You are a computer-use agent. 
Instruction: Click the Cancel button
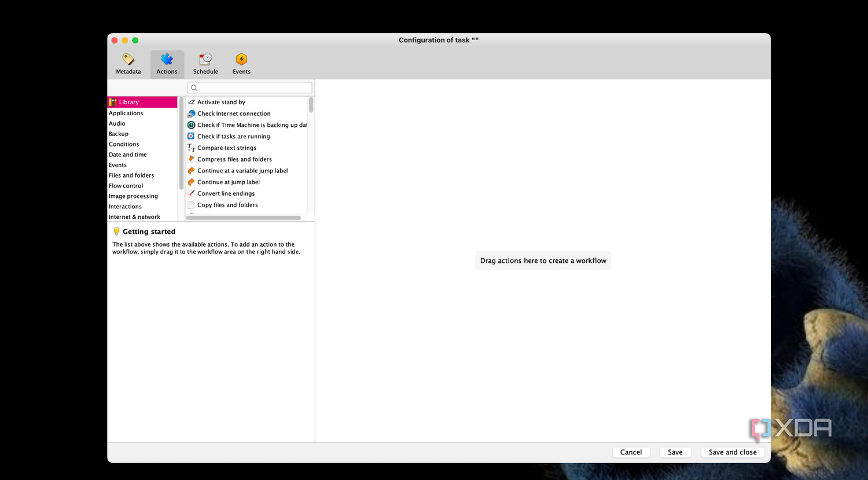631,452
